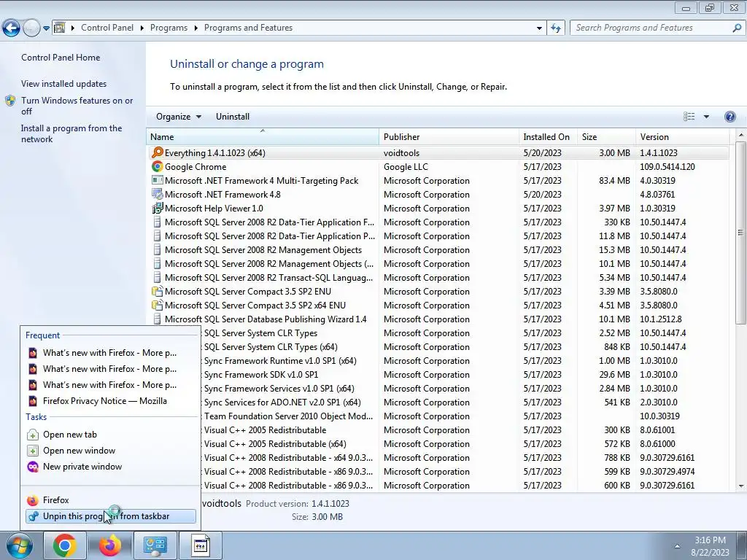Click the .NET Framework 4 Multi-Targeting Pack icon
Screen dimensions: 747x560
click(x=158, y=181)
